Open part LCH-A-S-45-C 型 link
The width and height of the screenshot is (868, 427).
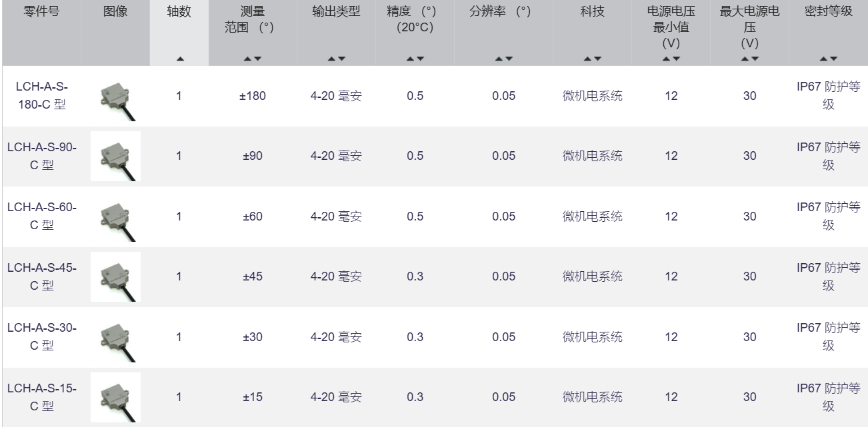click(41, 276)
